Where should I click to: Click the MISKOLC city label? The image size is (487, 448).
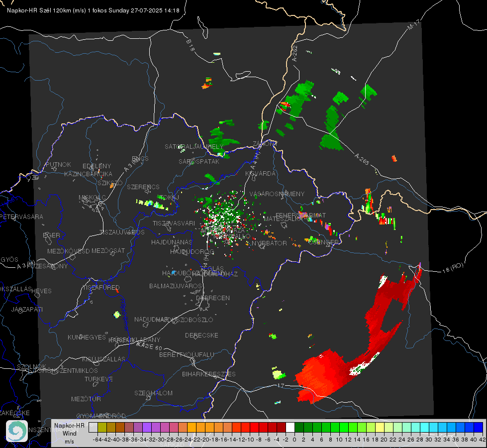point(92,198)
